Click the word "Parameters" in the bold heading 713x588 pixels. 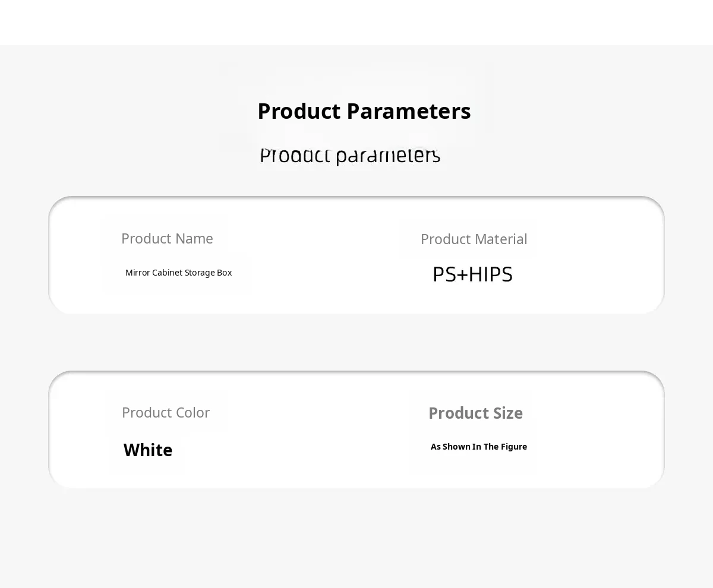pyautogui.click(x=408, y=112)
